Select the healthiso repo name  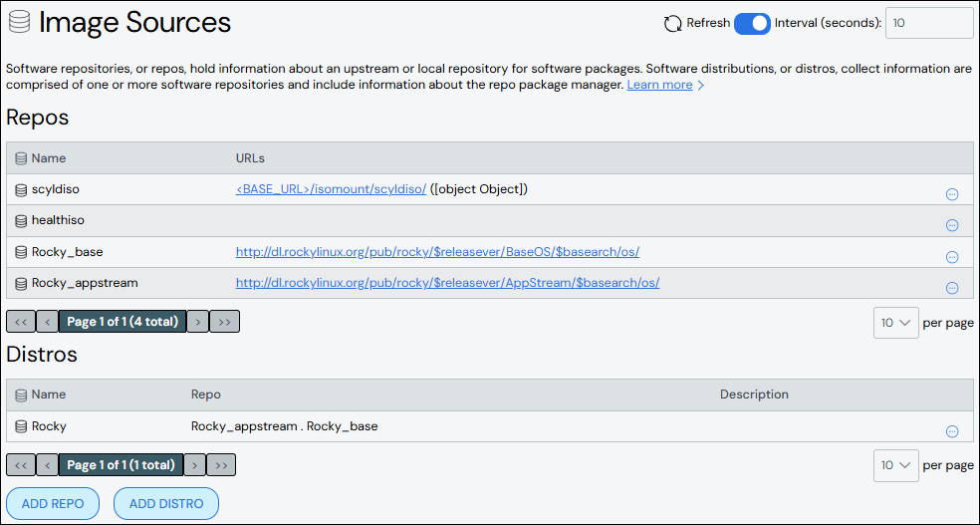tap(58, 220)
